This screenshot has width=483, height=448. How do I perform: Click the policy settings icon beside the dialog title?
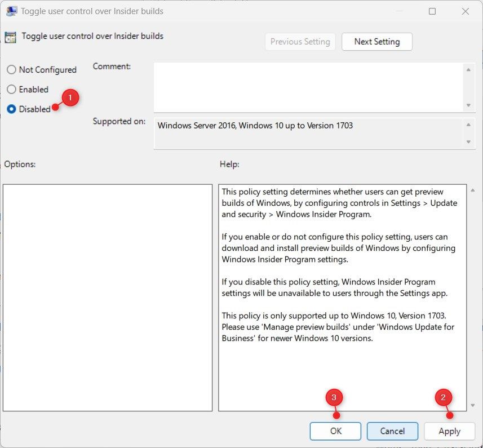tap(10, 36)
